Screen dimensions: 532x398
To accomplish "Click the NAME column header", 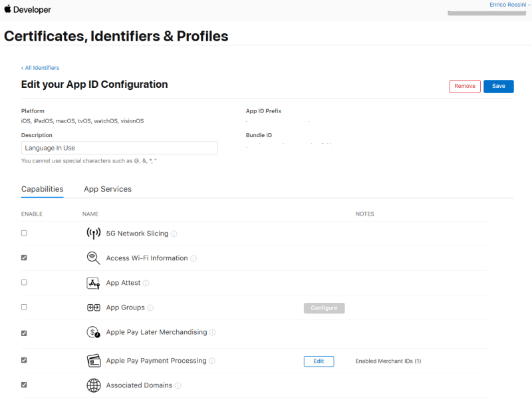I will (90, 214).
